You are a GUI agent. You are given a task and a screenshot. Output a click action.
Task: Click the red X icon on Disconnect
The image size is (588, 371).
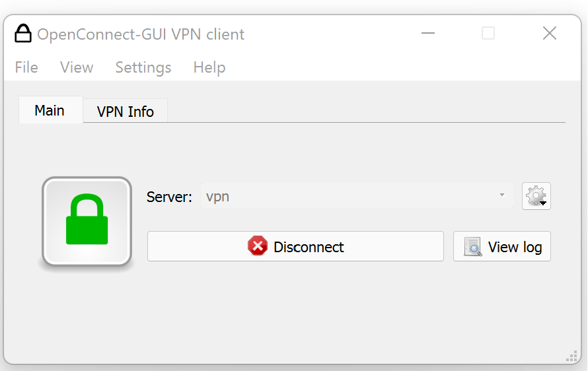(x=257, y=247)
